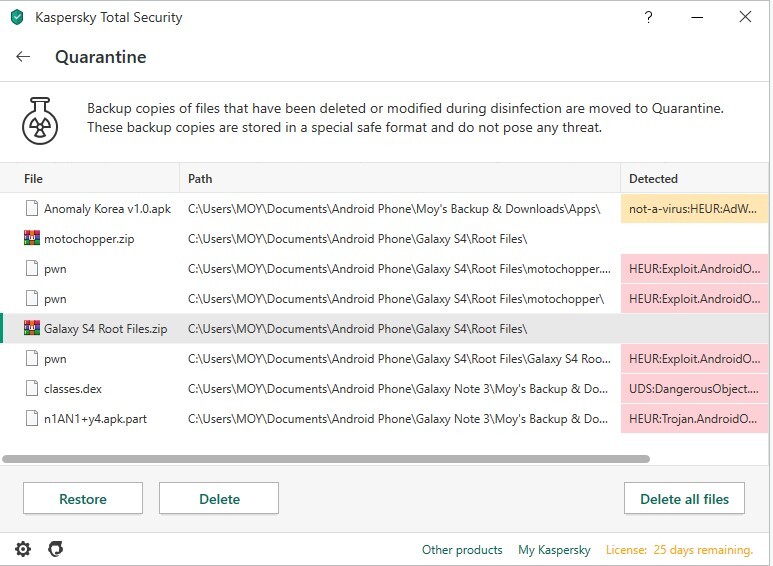This screenshot has width=773, height=566.
Task: Click the quarantine flask icon
Action: click(42, 120)
